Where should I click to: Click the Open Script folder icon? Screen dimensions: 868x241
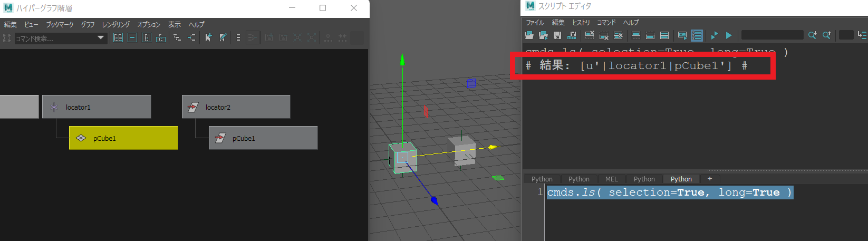pos(529,35)
